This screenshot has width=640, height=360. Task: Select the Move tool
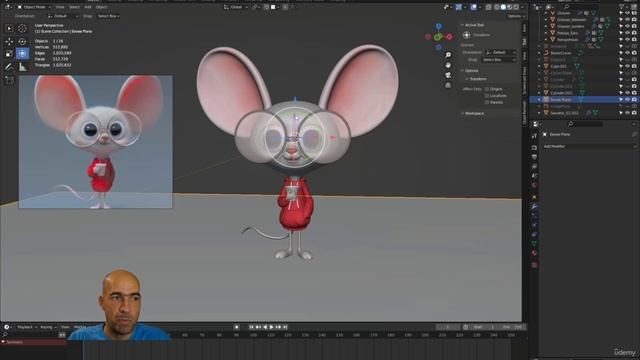(9, 41)
